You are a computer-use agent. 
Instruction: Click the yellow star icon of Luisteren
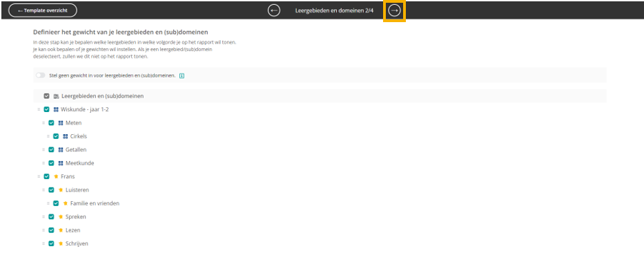61,190
